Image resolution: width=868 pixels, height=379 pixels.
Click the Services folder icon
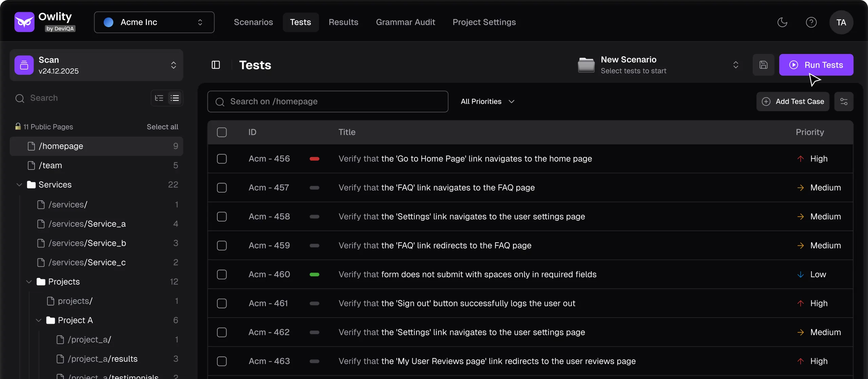(31, 184)
